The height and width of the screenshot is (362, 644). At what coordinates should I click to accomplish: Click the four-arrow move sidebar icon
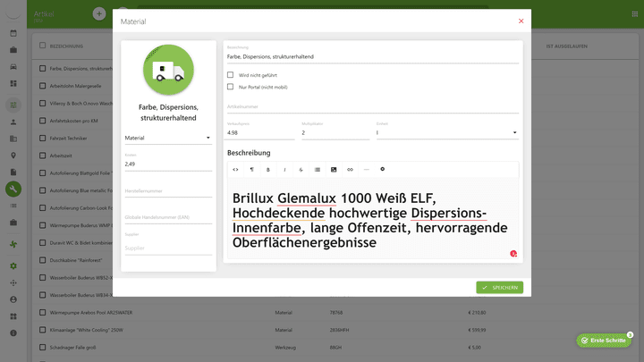(x=13, y=282)
